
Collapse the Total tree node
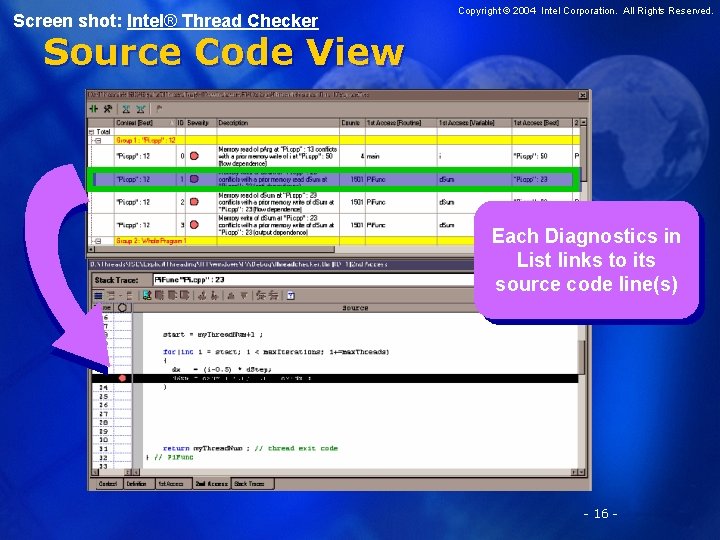pyautogui.click(x=91, y=132)
